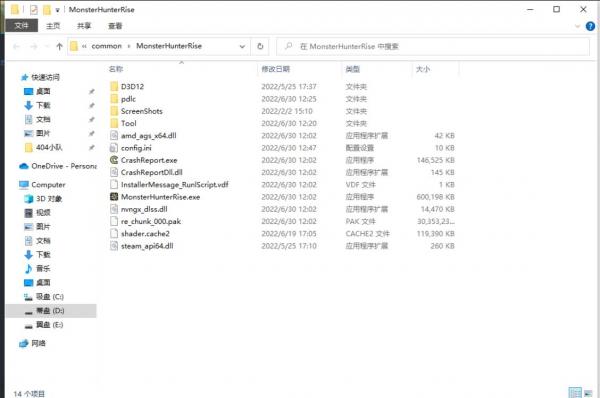The width and height of the screenshot is (600, 398).
Task: Click the date 2022/2/2 15:10
Action: pos(287,111)
